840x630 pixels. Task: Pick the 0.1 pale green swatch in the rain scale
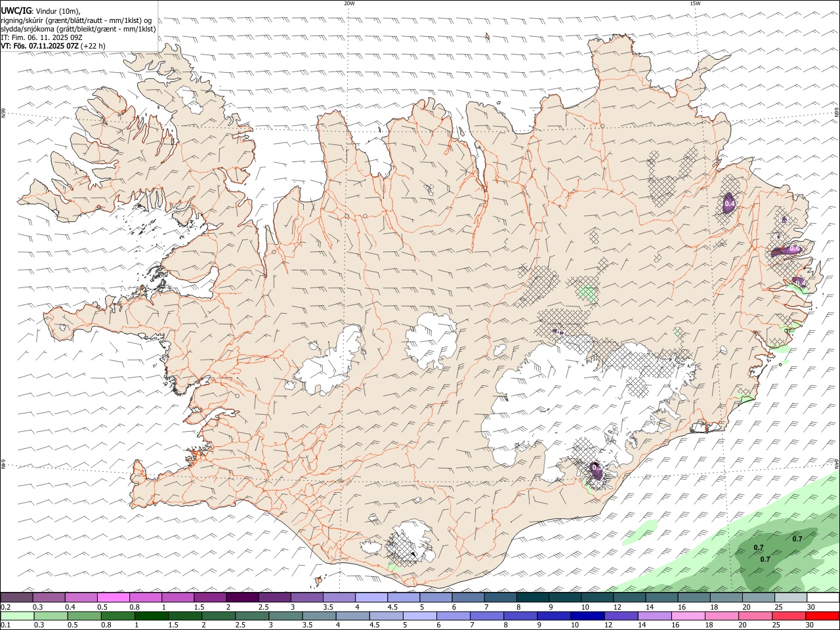click(17, 616)
